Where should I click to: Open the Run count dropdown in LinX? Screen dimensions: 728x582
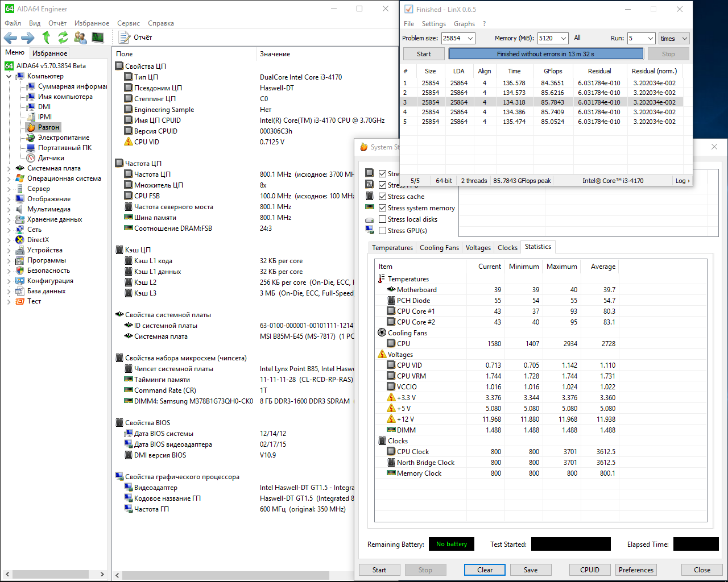651,38
